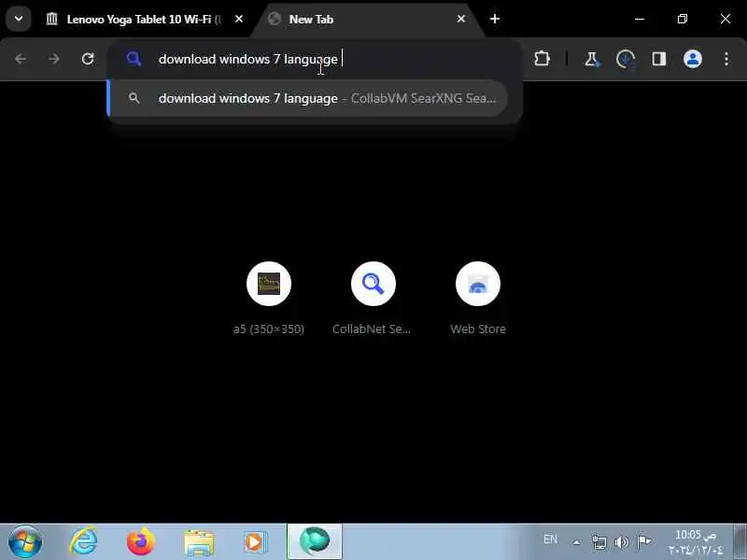This screenshot has height=560, width=747.
Task: Launch Internet Explorer from the taskbar
Action: click(83, 542)
